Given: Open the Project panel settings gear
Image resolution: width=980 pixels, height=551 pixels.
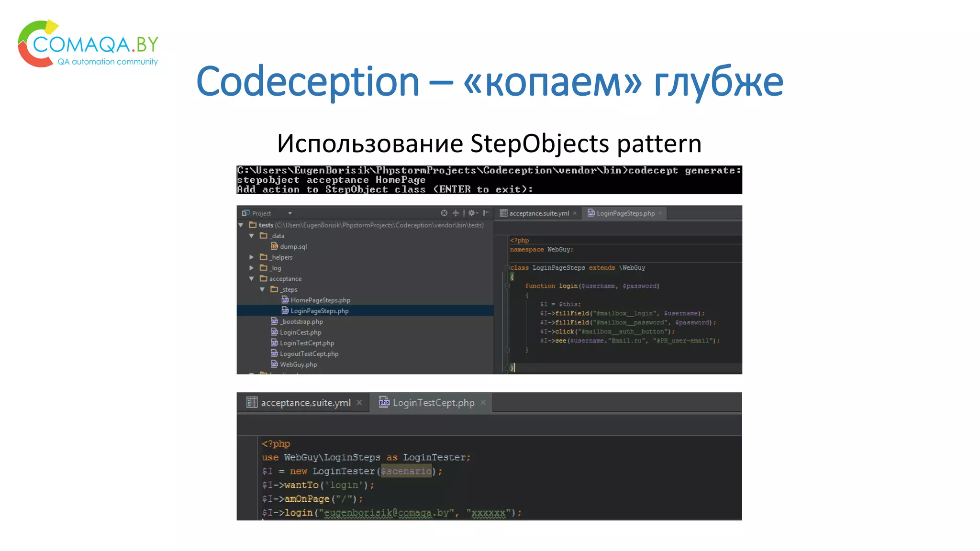Looking at the screenshot, I should tap(473, 213).
